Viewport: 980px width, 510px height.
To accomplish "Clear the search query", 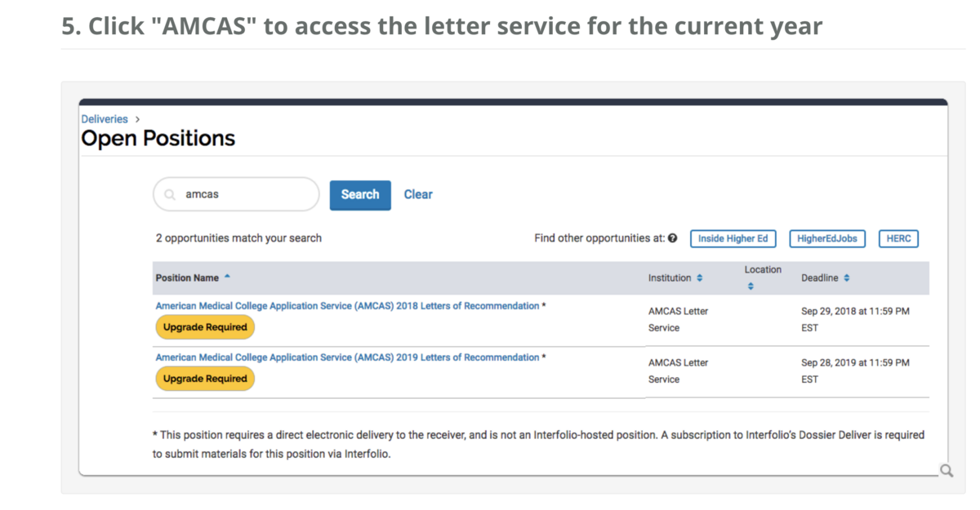I will [418, 195].
